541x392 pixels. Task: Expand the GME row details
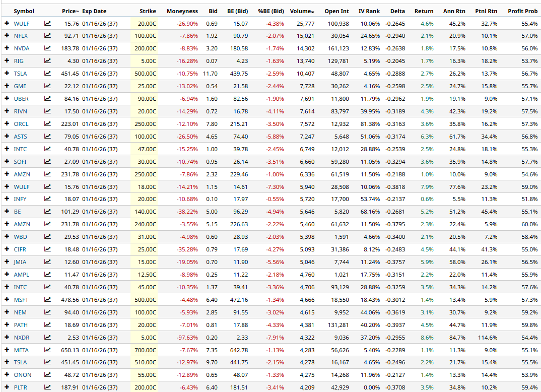[x=7, y=86]
